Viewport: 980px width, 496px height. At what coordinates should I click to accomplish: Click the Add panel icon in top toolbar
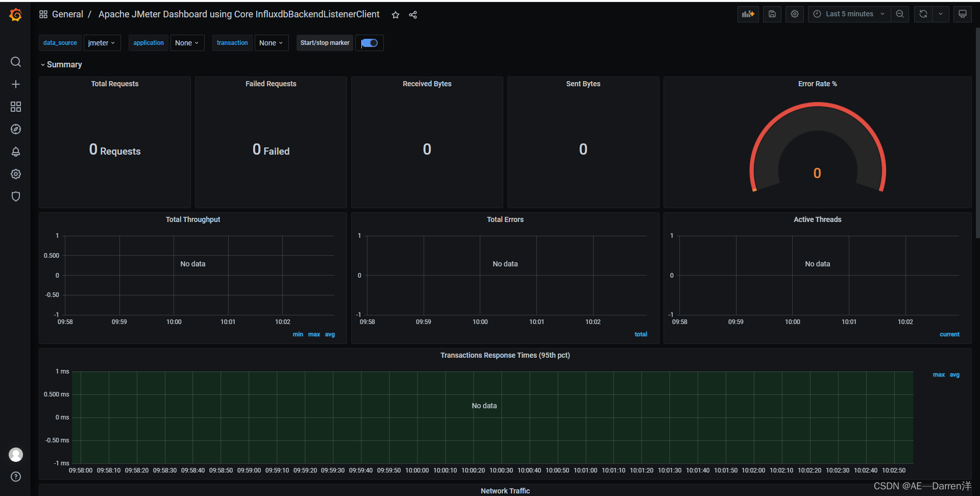747,14
